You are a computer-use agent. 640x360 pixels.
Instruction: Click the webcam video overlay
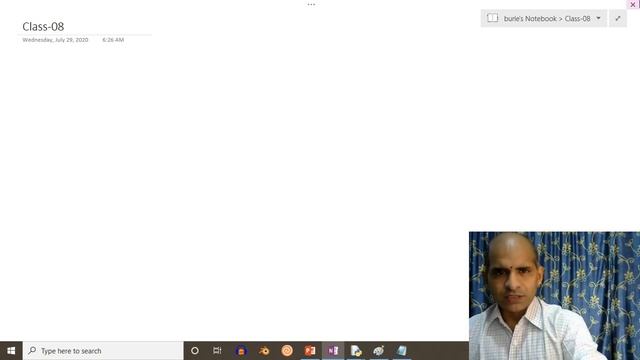[554, 296]
